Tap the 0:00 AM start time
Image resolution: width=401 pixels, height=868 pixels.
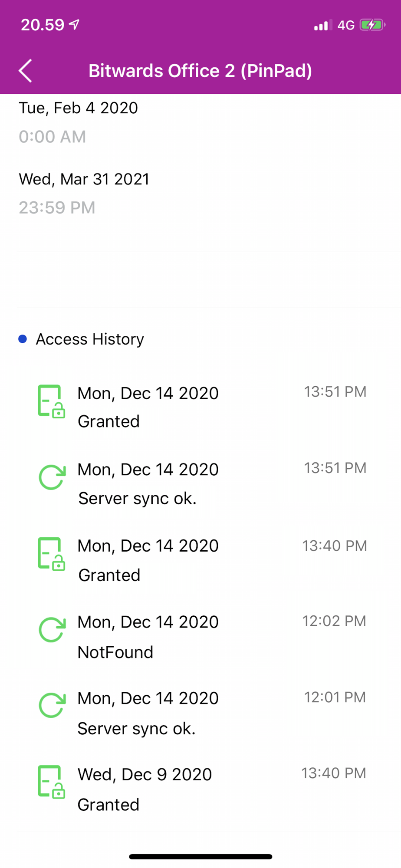point(52,137)
